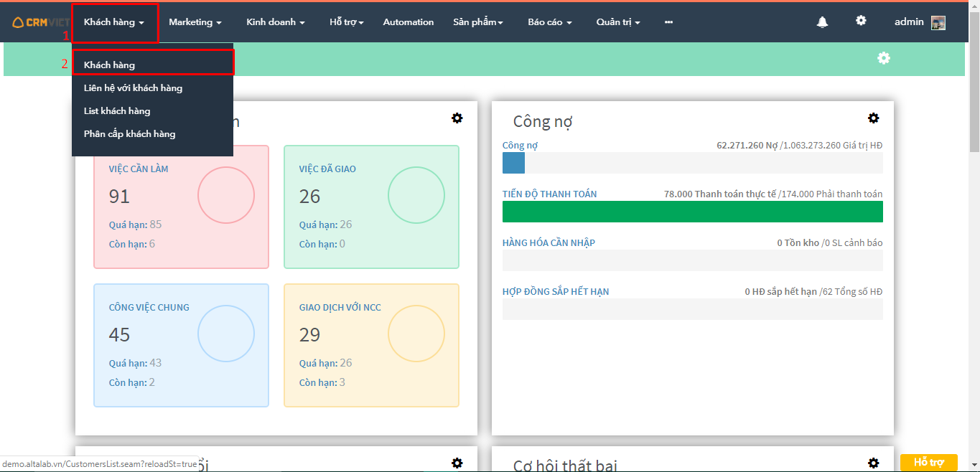This screenshot has width=980, height=472.
Task: Click the TIẾN ĐỘ THANH TOÁN link
Action: (549, 194)
